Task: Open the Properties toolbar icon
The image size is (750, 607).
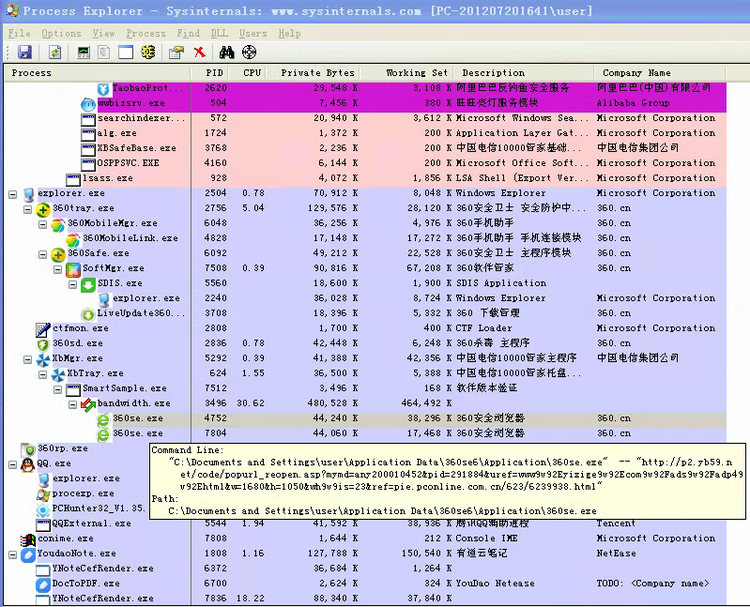Action: [x=176, y=52]
